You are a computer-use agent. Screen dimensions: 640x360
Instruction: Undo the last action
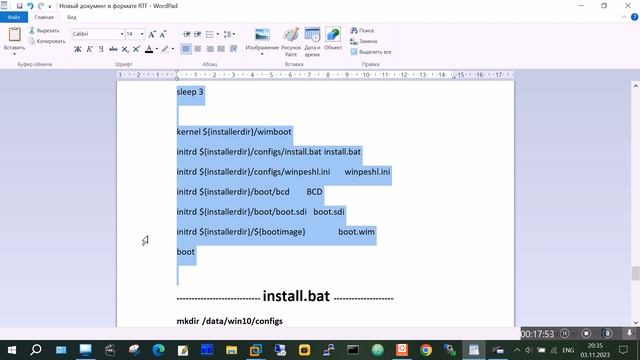coord(30,6)
